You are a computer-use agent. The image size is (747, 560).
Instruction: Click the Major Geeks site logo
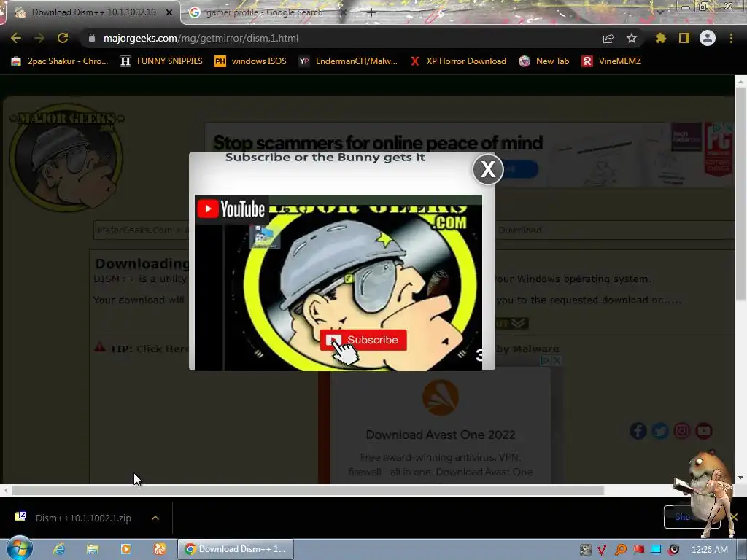66,157
